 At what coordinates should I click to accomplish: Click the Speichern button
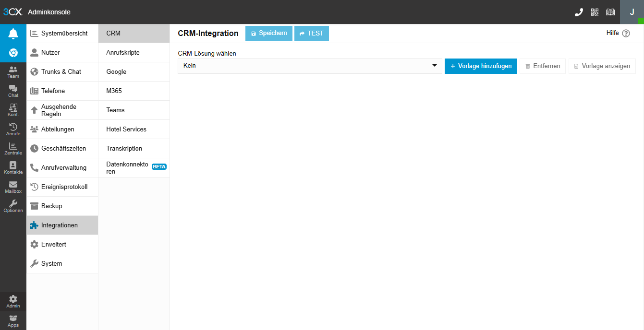pyautogui.click(x=268, y=34)
